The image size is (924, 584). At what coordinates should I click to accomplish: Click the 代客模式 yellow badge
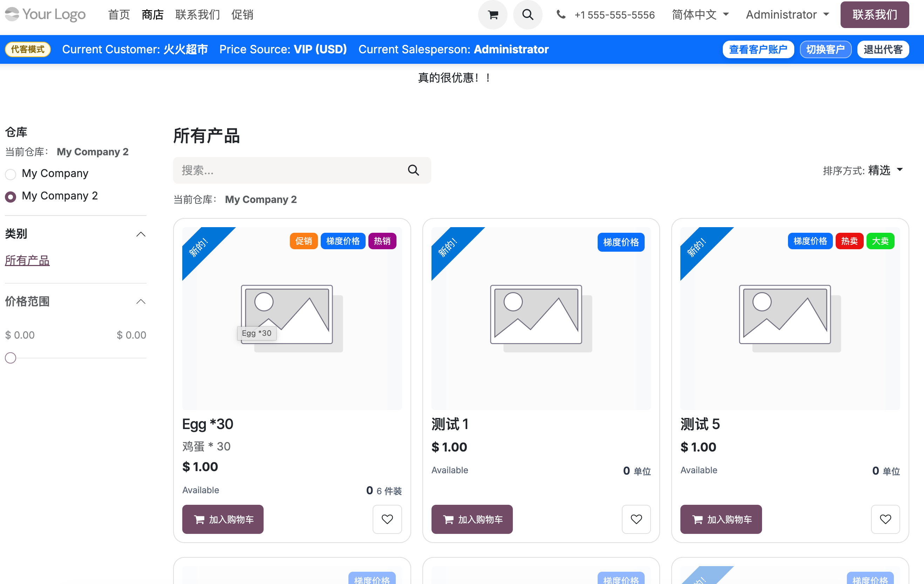click(28, 49)
